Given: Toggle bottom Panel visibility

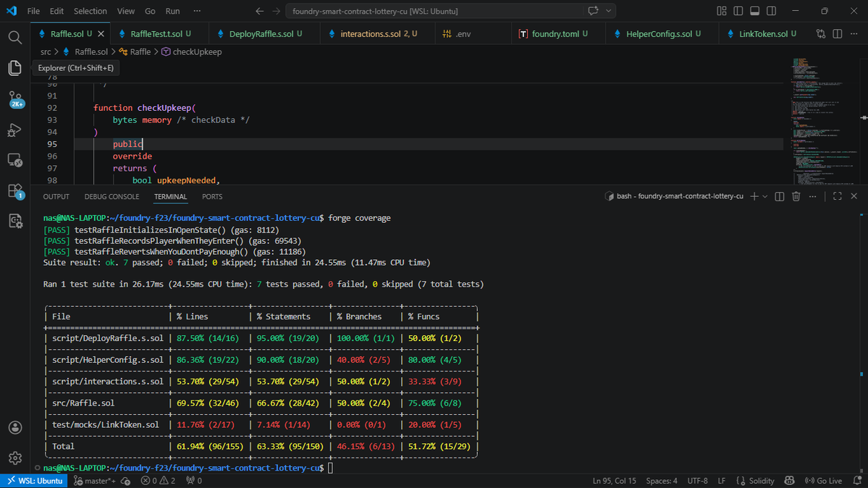Looking at the screenshot, I should click(754, 11).
